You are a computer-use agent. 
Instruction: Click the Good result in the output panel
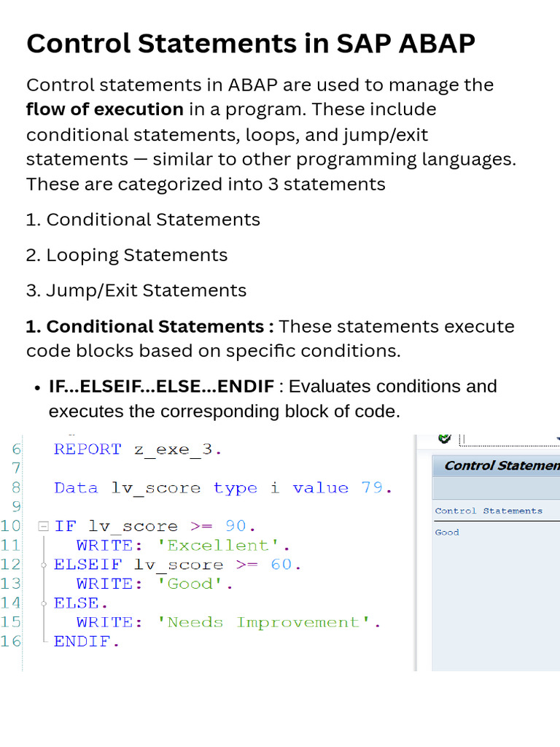coord(447,533)
